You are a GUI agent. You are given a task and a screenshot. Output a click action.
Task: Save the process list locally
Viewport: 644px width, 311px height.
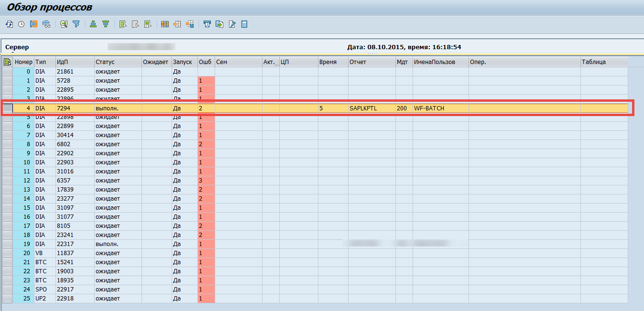click(x=33, y=24)
